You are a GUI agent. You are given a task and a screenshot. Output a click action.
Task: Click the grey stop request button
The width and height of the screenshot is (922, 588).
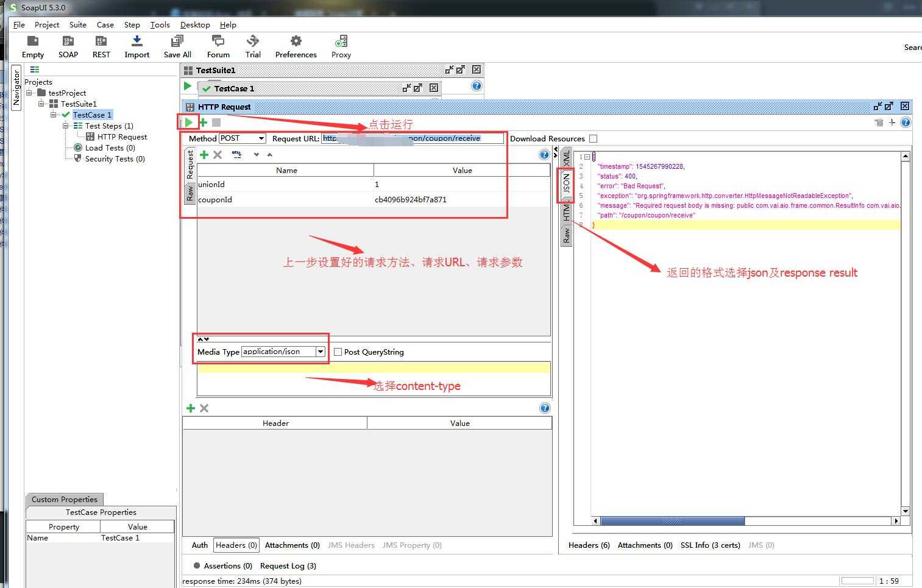(216, 122)
